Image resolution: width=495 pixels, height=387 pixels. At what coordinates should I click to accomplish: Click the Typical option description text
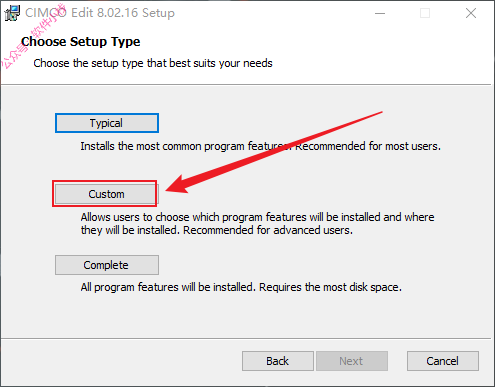(x=260, y=146)
